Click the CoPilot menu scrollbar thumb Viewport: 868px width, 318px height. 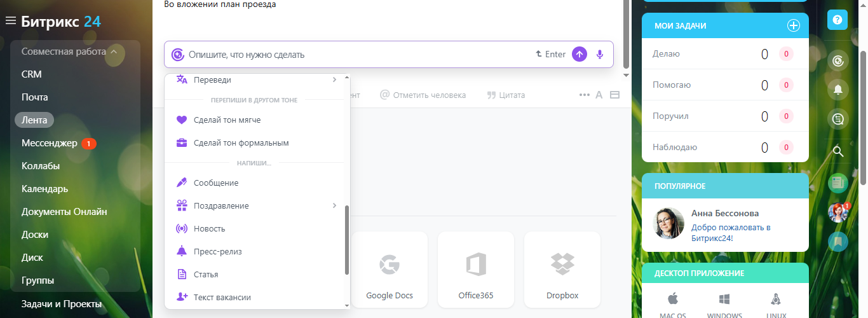coord(347,240)
